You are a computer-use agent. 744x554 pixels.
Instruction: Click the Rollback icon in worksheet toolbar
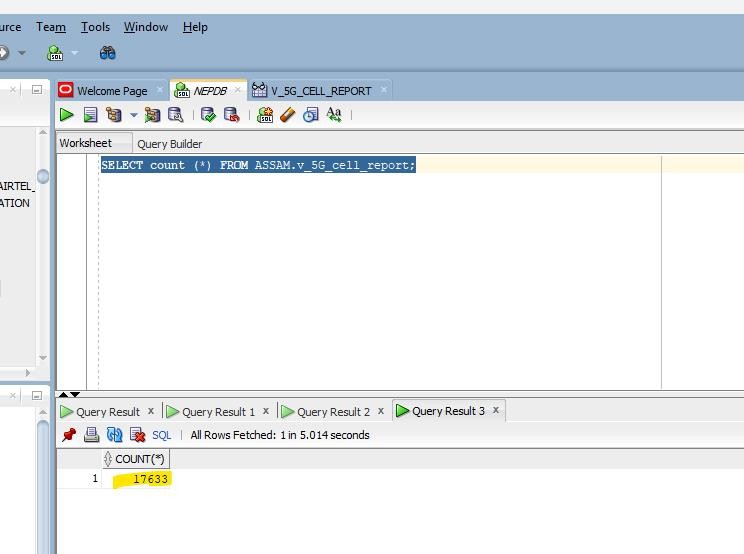coord(231,115)
